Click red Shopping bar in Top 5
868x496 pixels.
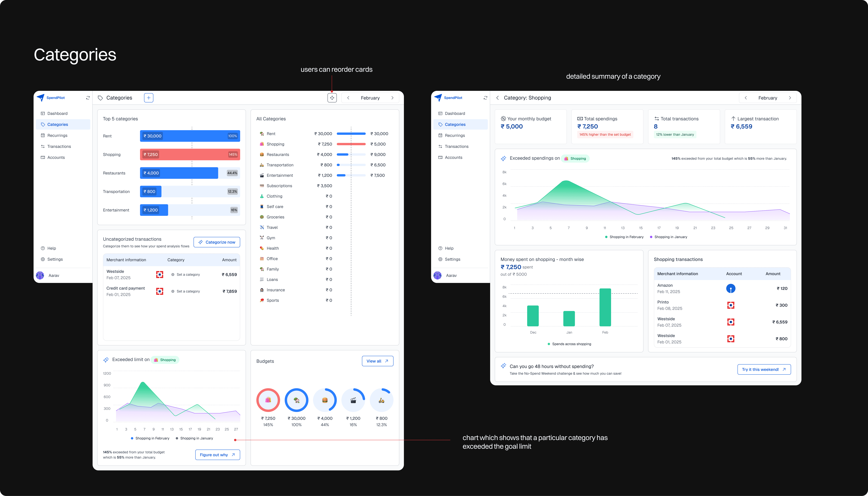(190, 155)
